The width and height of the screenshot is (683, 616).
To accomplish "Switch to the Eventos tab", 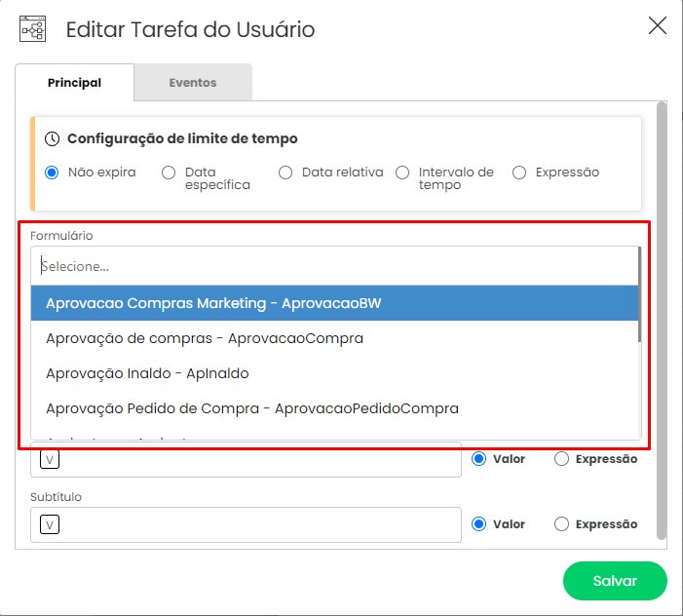I will (x=193, y=82).
